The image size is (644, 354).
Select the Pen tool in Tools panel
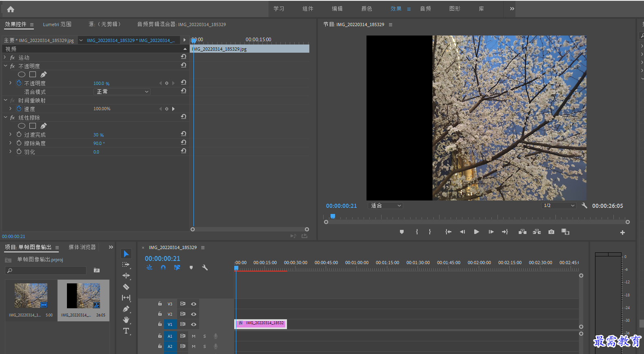(126, 309)
